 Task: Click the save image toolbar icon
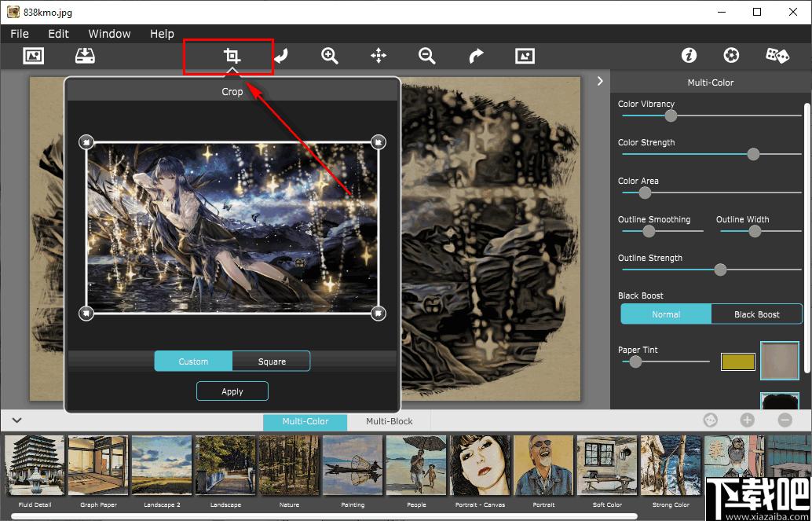click(85, 56)
